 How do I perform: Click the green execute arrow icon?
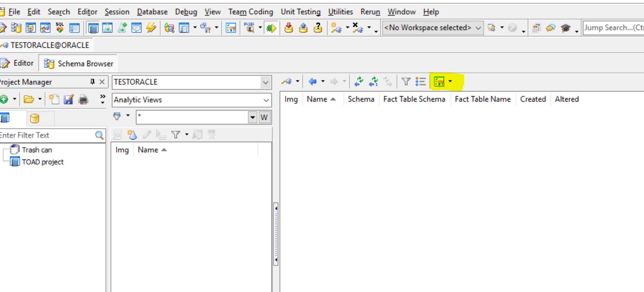point(271,28)
